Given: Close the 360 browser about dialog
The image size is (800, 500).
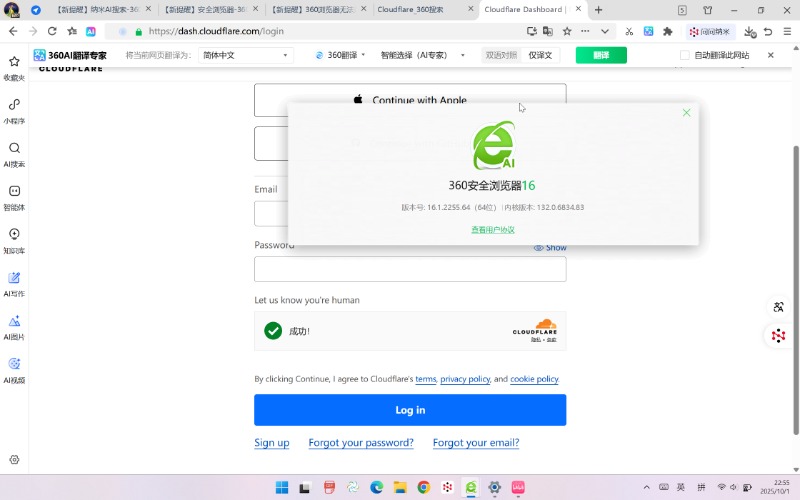Looking at the screenshot, I should (686, 113).
